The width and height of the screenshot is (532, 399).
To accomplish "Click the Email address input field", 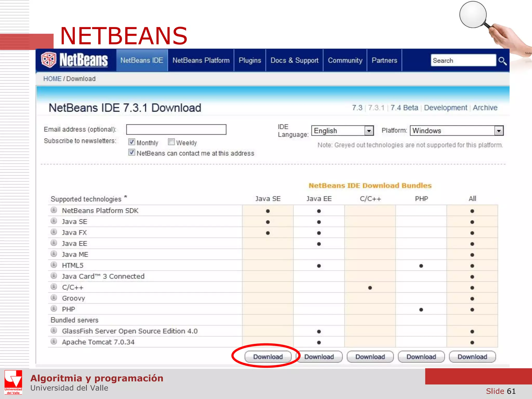I will coord(176,130).
